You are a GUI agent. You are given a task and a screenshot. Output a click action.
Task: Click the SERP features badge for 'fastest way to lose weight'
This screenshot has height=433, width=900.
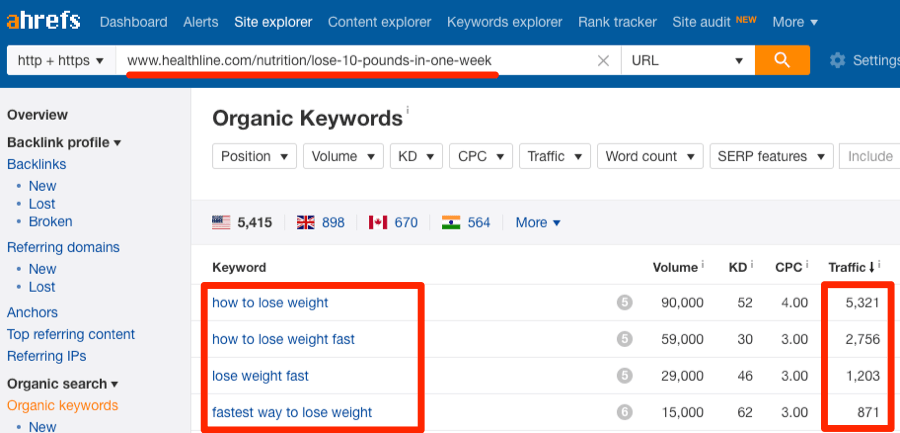click(x=625, y=412)
